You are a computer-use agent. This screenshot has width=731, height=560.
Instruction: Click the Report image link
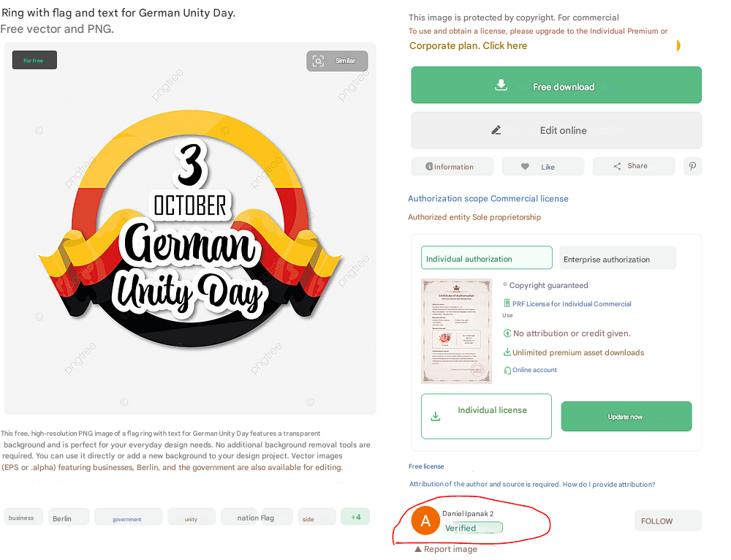446,549
